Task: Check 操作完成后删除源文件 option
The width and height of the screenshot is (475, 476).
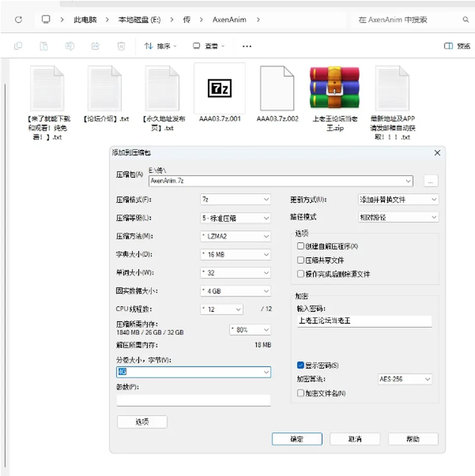Action: [300, 274]
